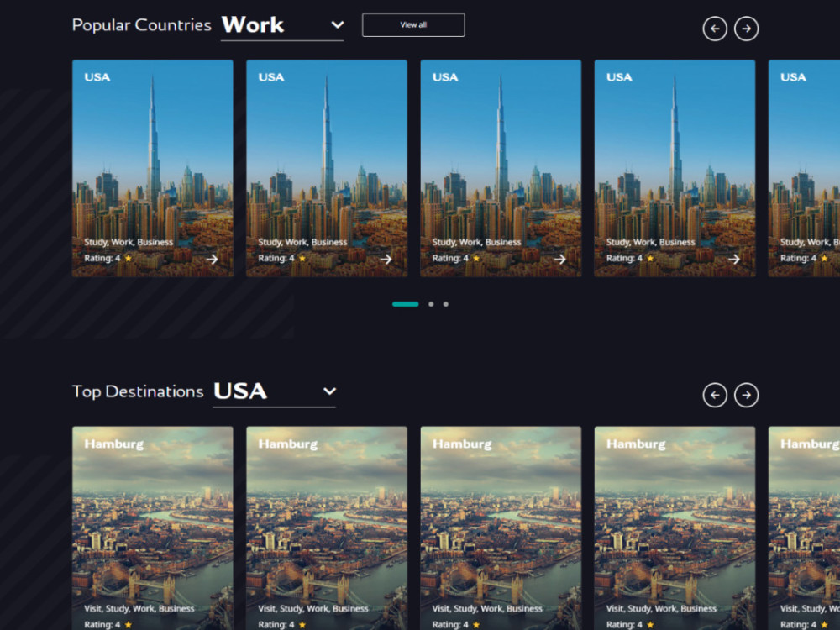Show previous Top Destinations cards
This screenshot has width=840, height=630.
715,396
